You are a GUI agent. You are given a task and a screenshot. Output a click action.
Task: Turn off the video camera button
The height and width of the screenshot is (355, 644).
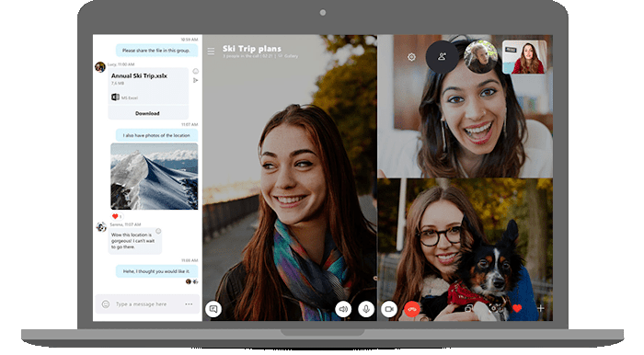pyautogui.click(x=389, y=309)
